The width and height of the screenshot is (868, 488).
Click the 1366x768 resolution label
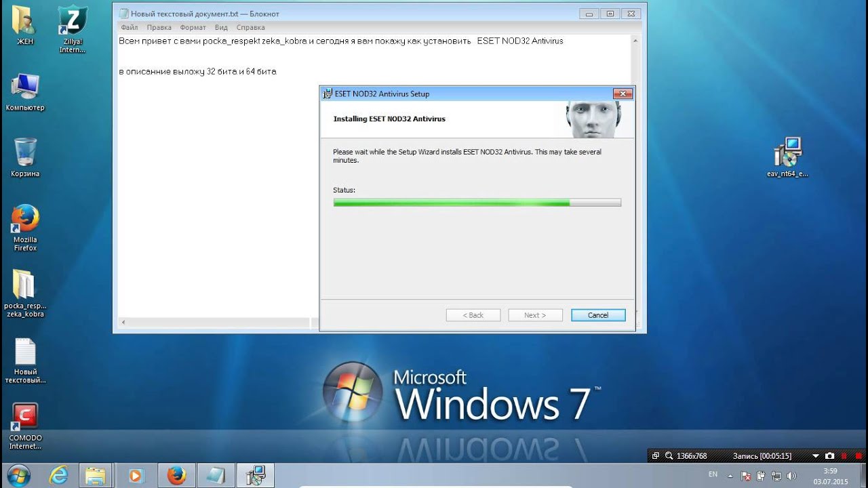pos(692,456)
